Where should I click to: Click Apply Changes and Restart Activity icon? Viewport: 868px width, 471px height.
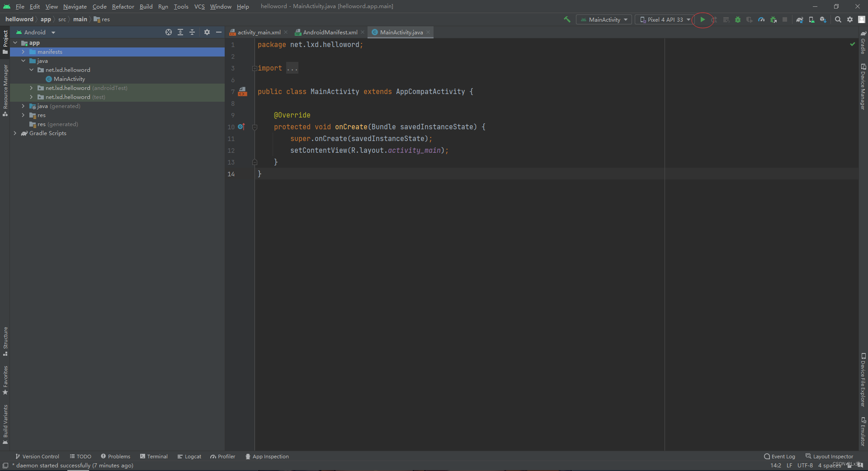point(714,19)
